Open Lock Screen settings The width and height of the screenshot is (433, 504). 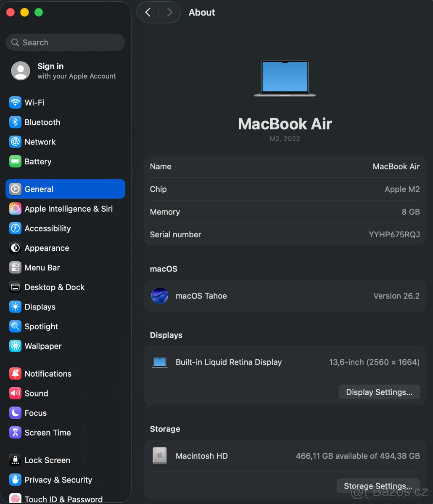[47, 460]
